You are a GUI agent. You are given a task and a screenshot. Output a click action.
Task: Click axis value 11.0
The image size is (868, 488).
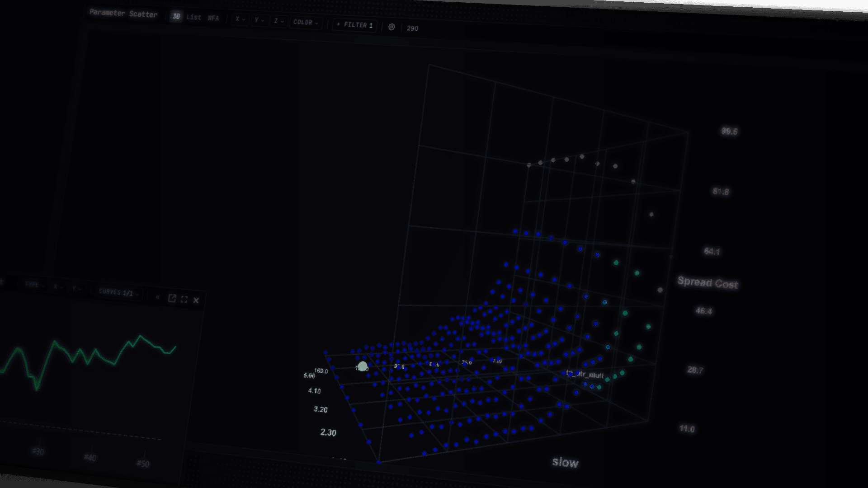(x=687, y=428)
